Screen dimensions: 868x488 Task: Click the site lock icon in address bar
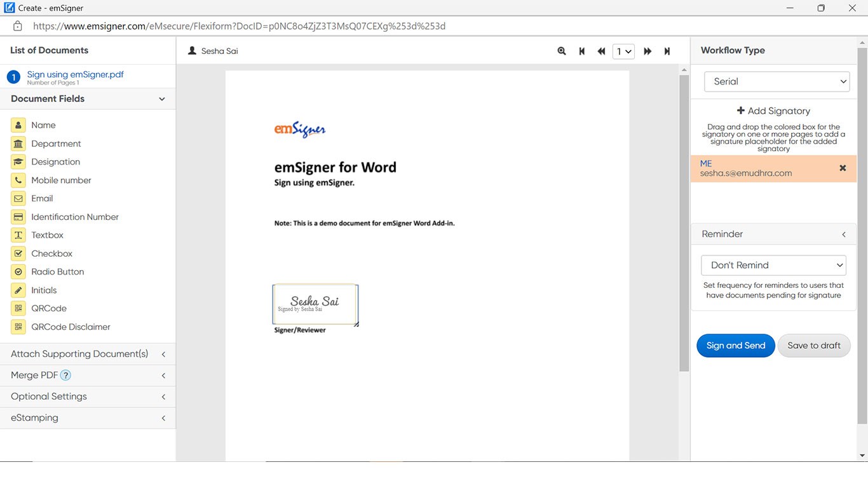point(18,26)
